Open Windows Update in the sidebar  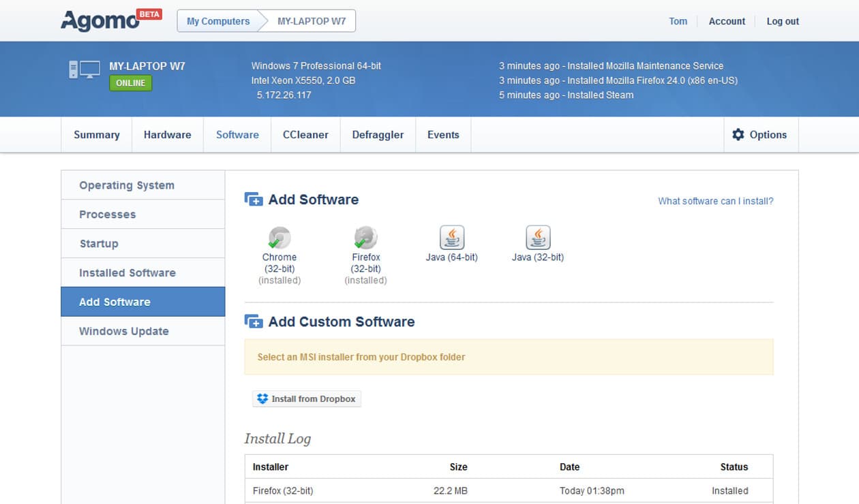pos(124,331)
